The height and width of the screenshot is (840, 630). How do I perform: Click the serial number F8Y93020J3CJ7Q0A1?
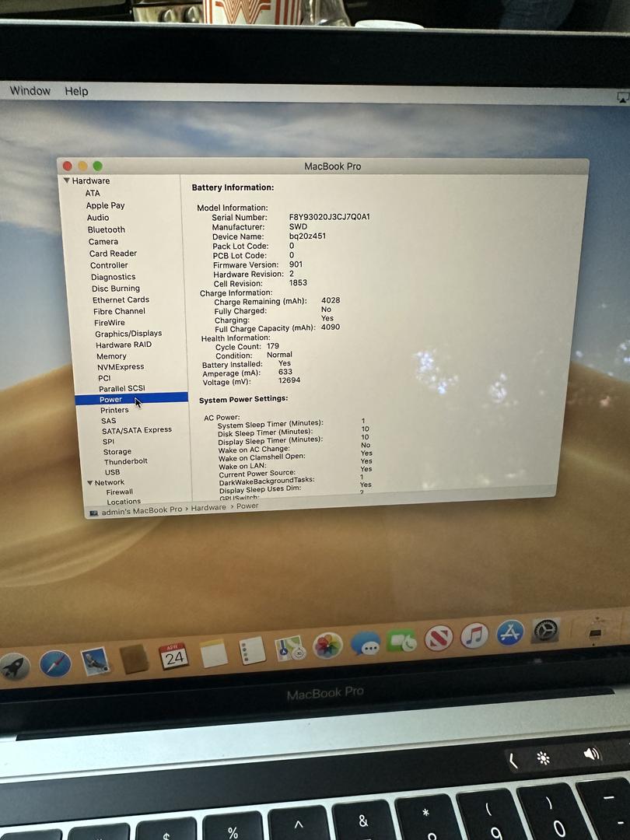330,217
